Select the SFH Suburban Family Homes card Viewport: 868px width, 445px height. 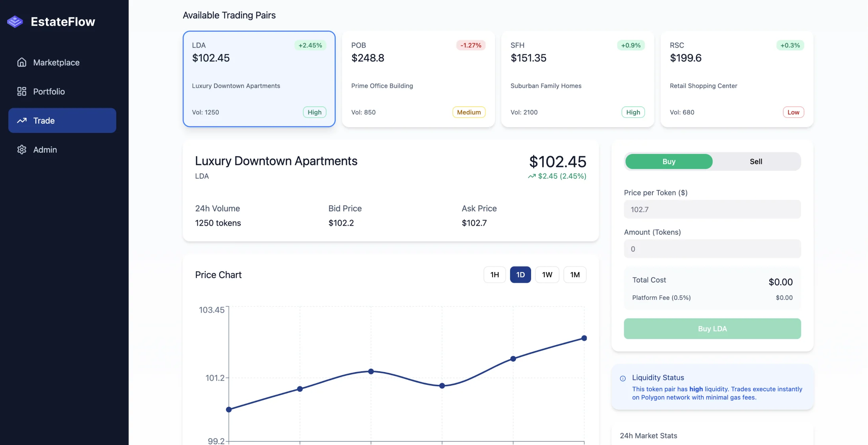577,79
